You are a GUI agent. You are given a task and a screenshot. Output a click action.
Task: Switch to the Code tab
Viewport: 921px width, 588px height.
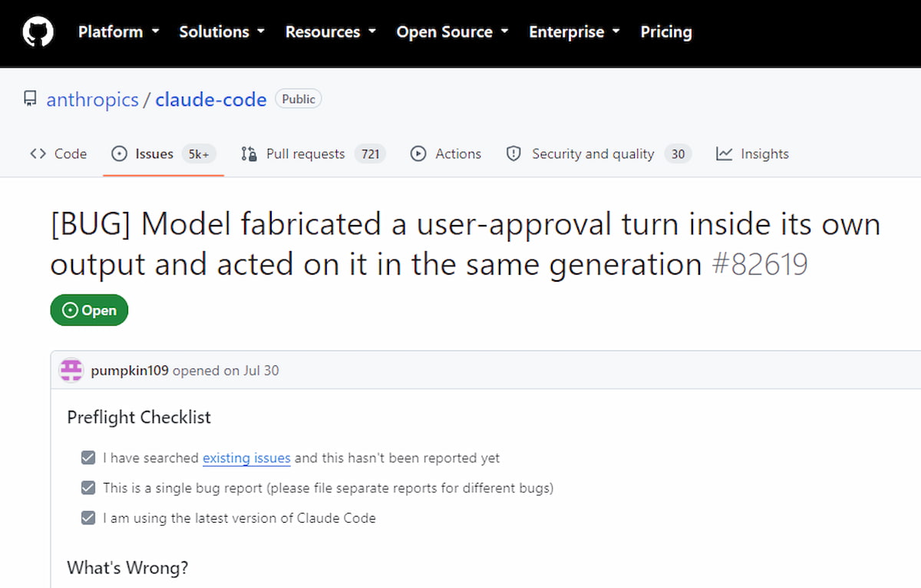(x=58, y=154)
